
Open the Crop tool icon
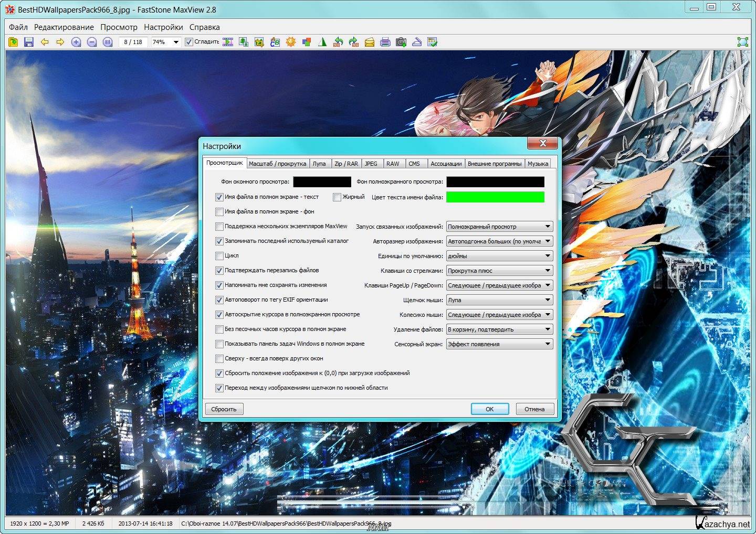click(x=259, y=42)
